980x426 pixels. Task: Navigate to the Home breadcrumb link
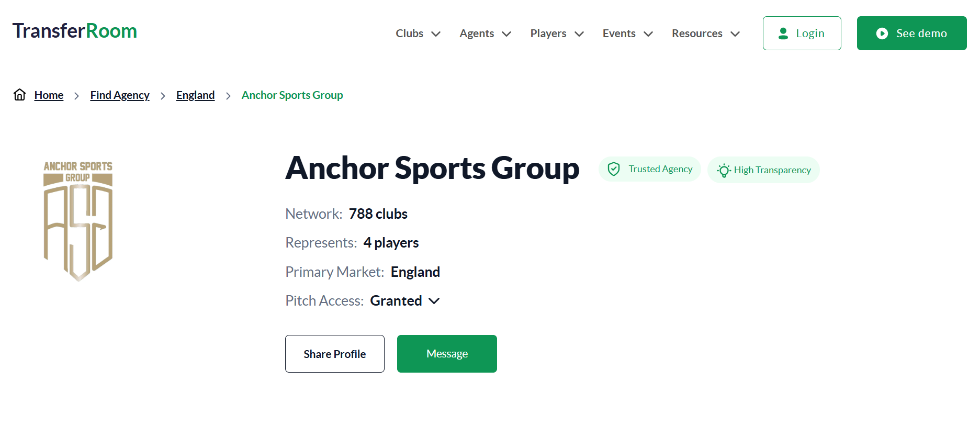49,95
